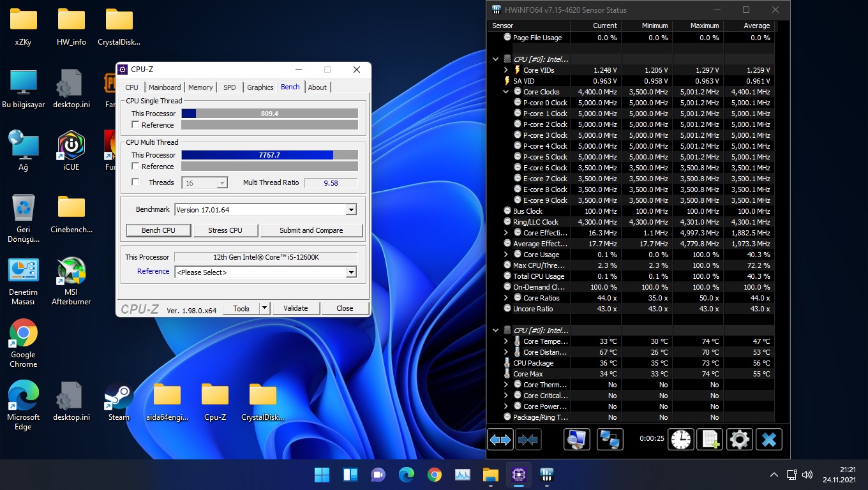Switch to About tab

[x=317, y=87]
